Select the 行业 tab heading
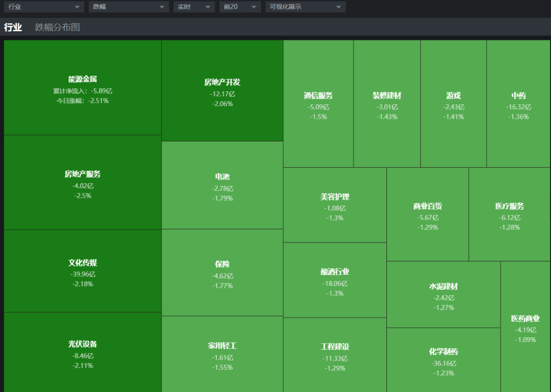551x392 pixels. (x=13, y=27)
